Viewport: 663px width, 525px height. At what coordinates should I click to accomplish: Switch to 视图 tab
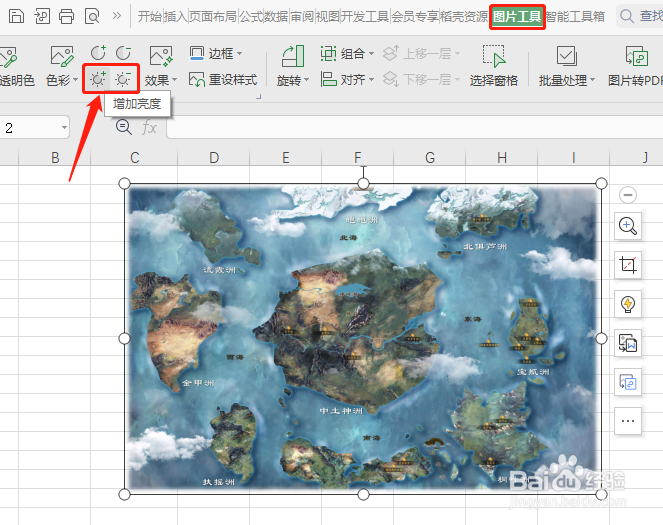(x=327, y=16)
